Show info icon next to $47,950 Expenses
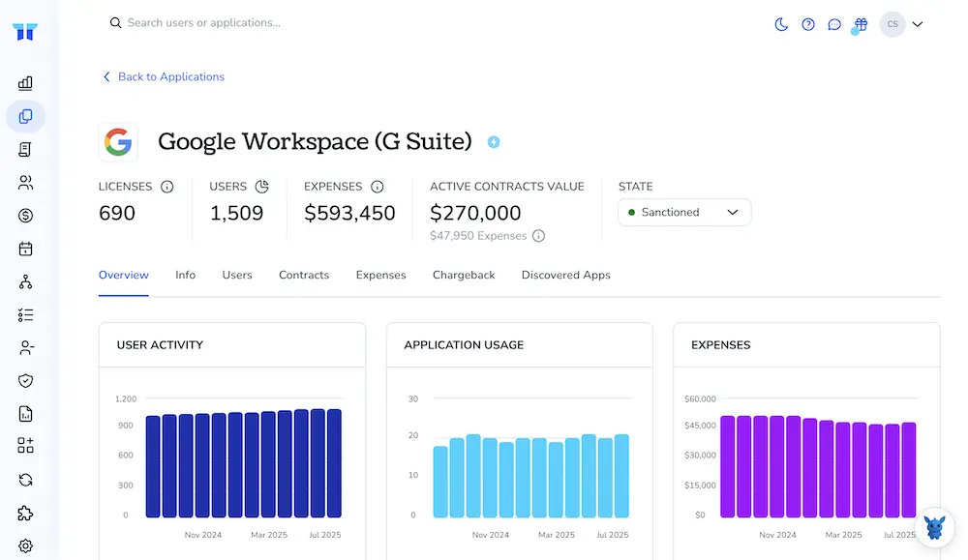Viewport: 968px width, 560px height. 538,236
